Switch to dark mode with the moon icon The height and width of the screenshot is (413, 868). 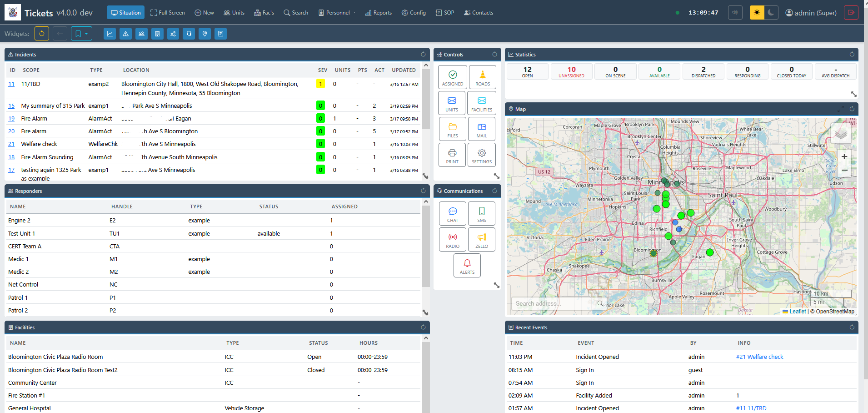pos(771,13)
